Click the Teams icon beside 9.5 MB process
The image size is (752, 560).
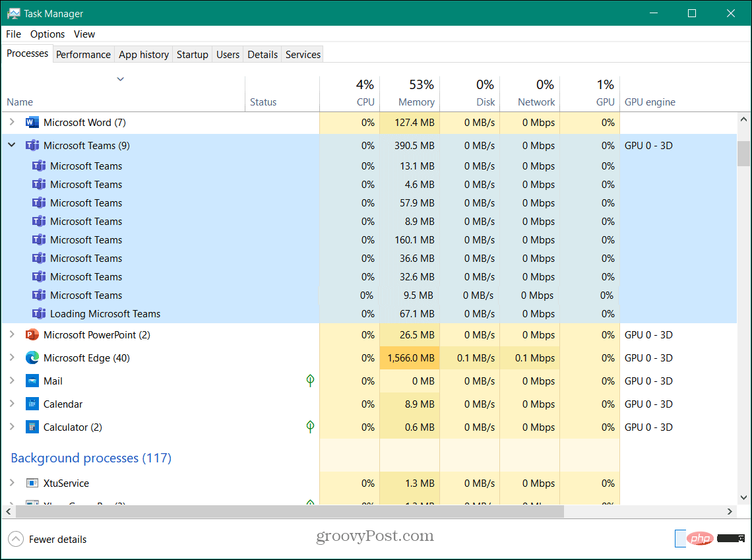click(x=39, y=295)
